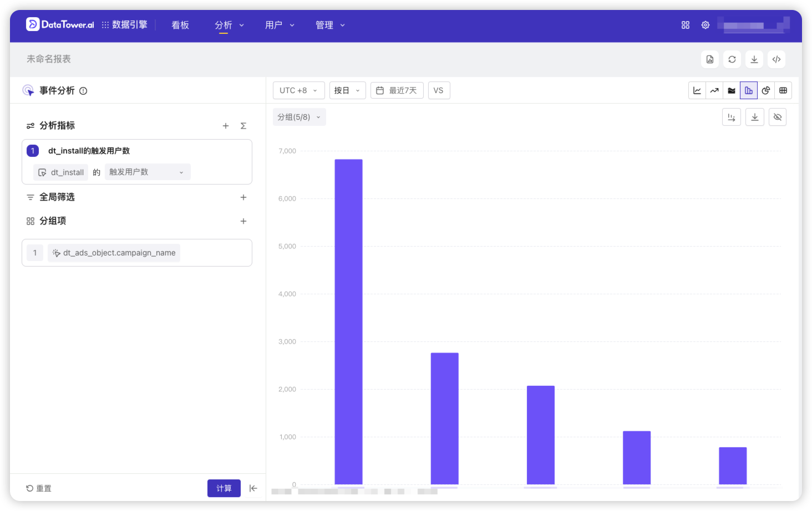Click the refresh report icon

tap(732, 59)
